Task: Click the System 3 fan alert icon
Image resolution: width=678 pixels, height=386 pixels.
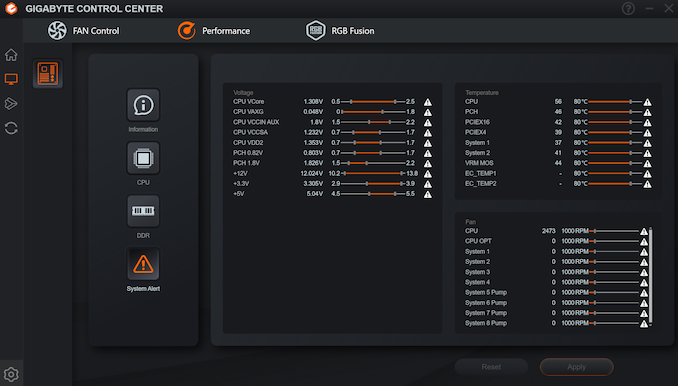Action: (x=644, y=272)
